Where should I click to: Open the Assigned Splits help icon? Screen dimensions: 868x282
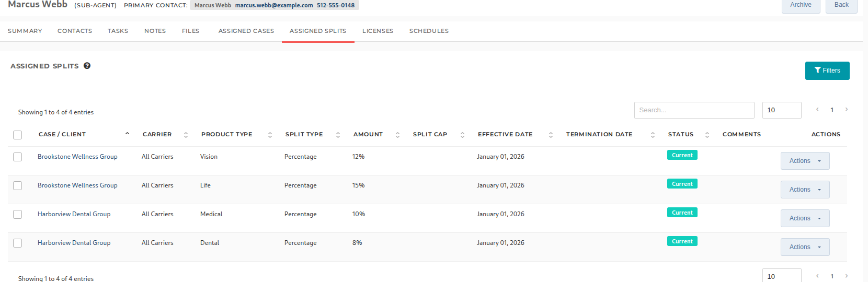pyautogui.click(x=87, y=66)
